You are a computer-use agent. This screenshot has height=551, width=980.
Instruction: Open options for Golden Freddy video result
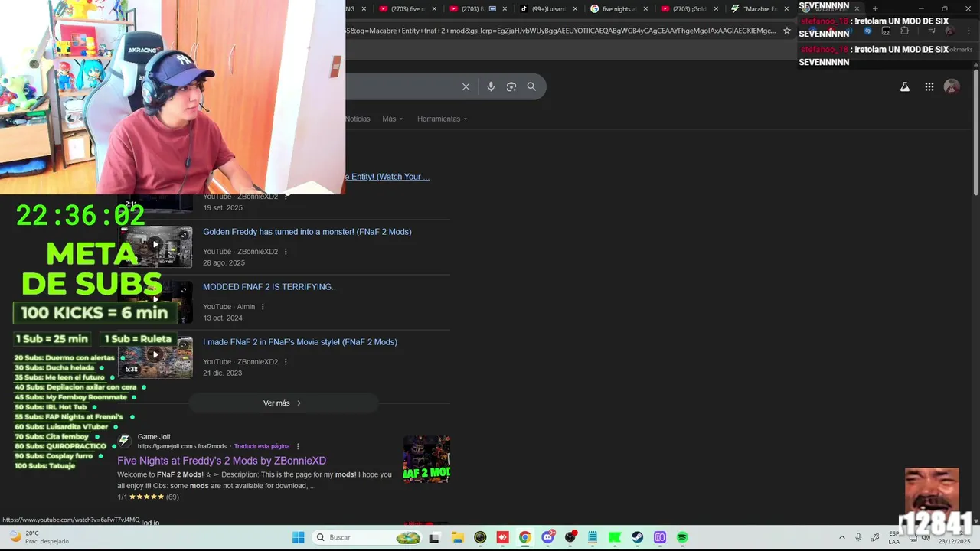point(286,252)
